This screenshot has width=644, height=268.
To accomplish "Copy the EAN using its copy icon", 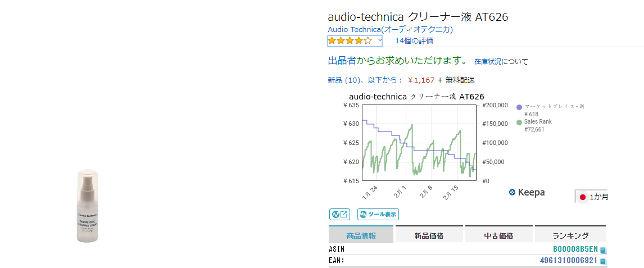I will [x=603, y=261].
